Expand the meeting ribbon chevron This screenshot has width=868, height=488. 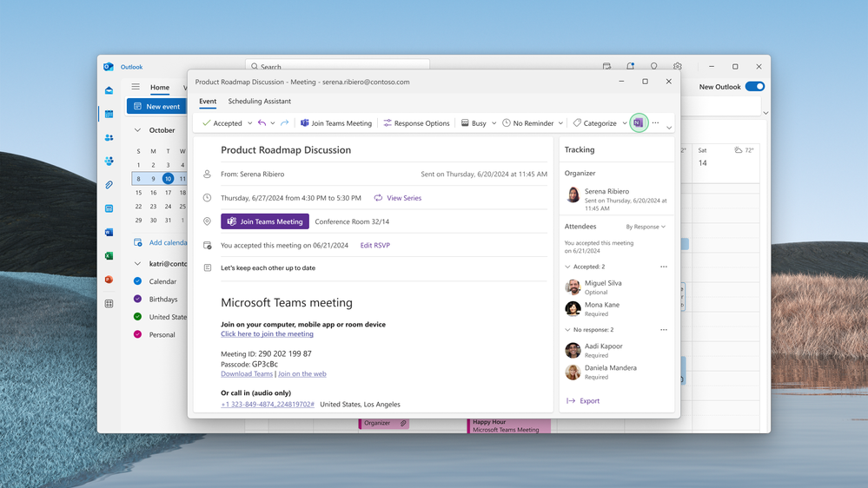[x=669, y=128]
